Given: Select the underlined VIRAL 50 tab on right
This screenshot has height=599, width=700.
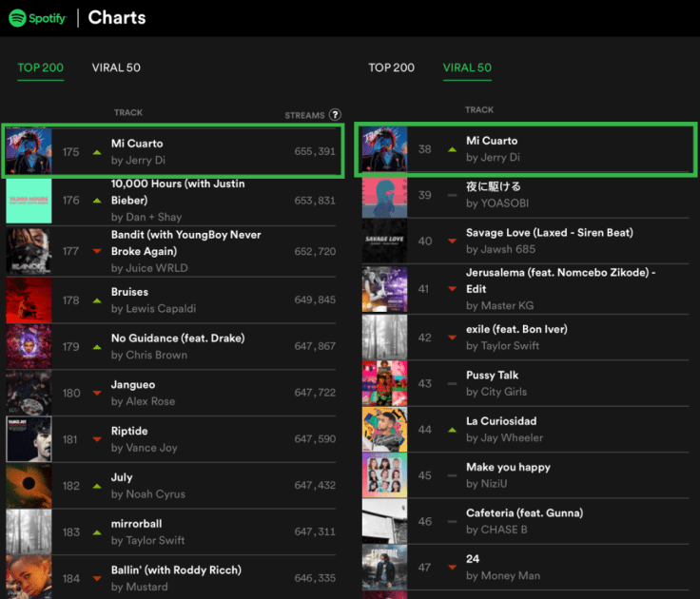Looking at the screenshot, I should (467, 68).
